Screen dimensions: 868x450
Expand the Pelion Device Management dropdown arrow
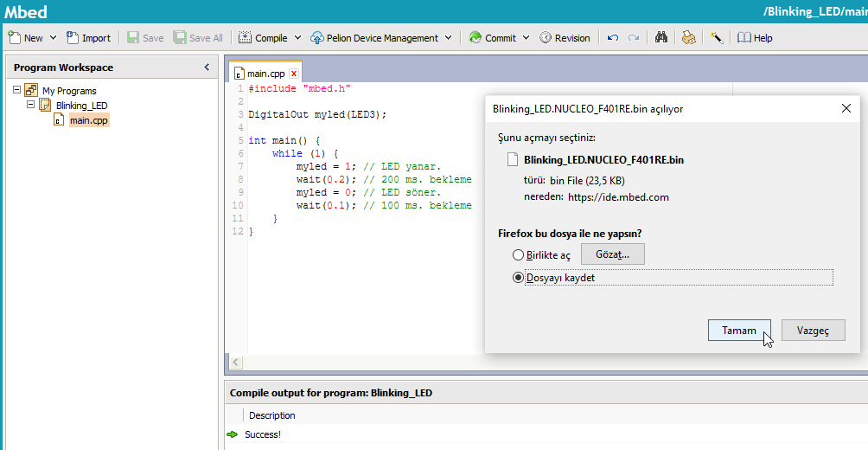coord(448,38)
